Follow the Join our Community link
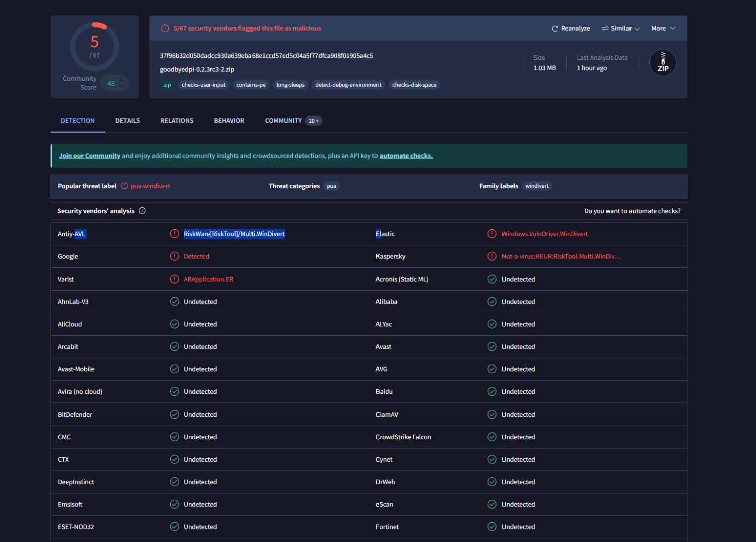The height and width of the screenshot is (542, 756). click(x=90, y=156)
